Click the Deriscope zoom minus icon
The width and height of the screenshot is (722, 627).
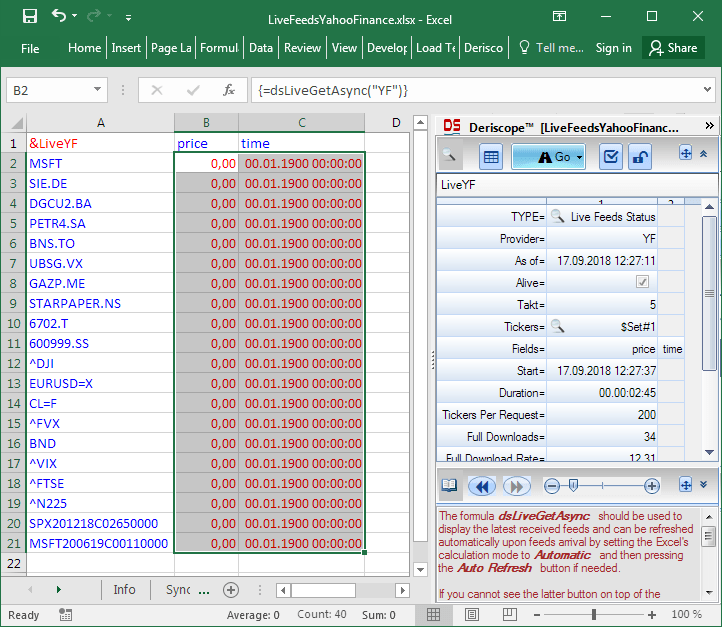[x=551, y=486]
